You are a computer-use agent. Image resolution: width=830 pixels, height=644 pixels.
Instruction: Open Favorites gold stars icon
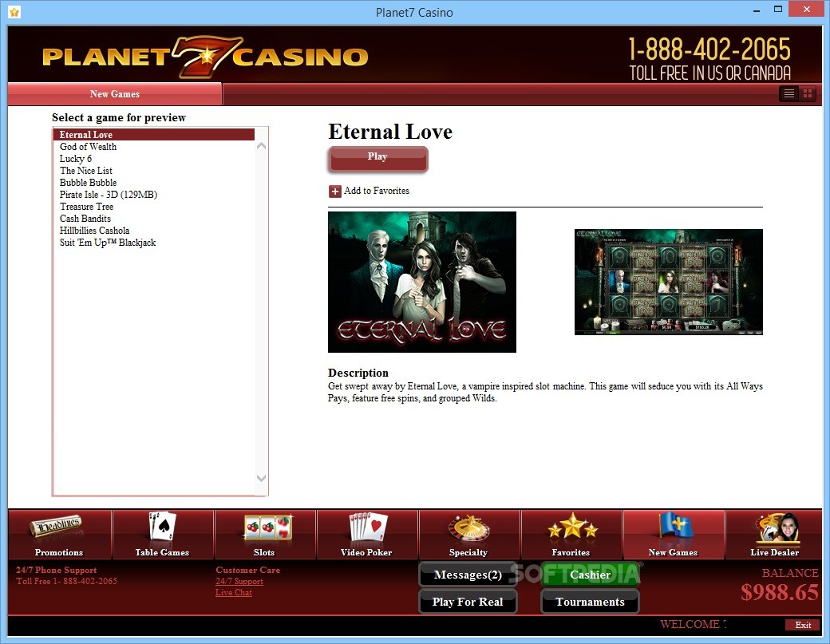[x=573, y=526]
